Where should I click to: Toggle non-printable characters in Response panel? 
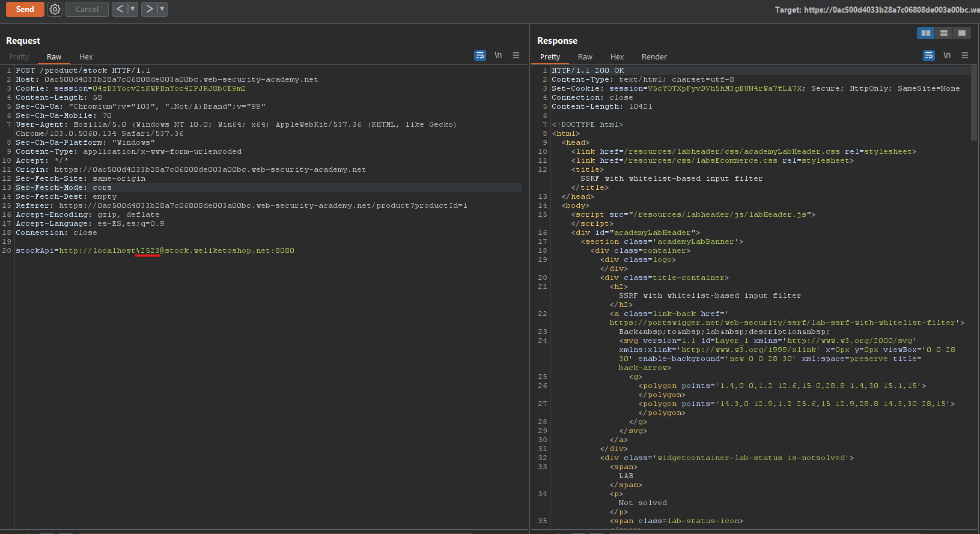point(947,55)
